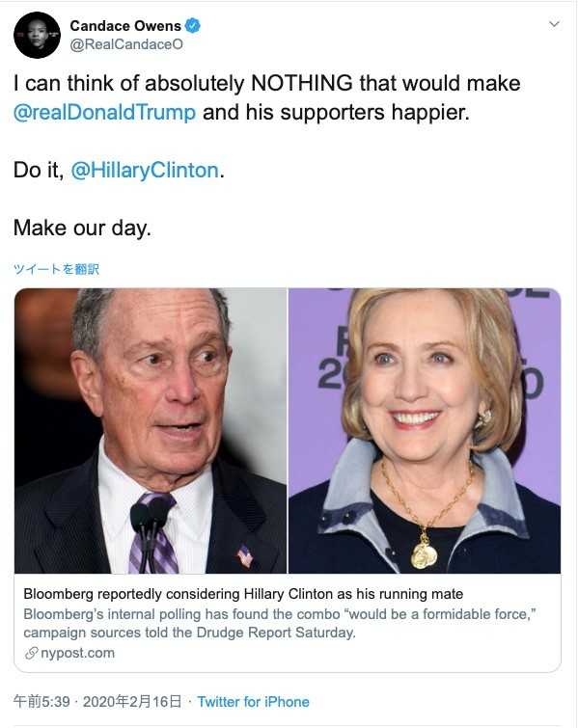Click the 'Do it,' text in tweet
This screenshot has height=728, width=578.
[39, 171]
